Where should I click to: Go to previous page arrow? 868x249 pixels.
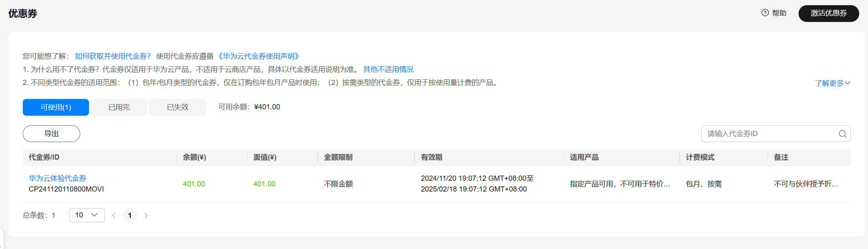coord(114,215)
